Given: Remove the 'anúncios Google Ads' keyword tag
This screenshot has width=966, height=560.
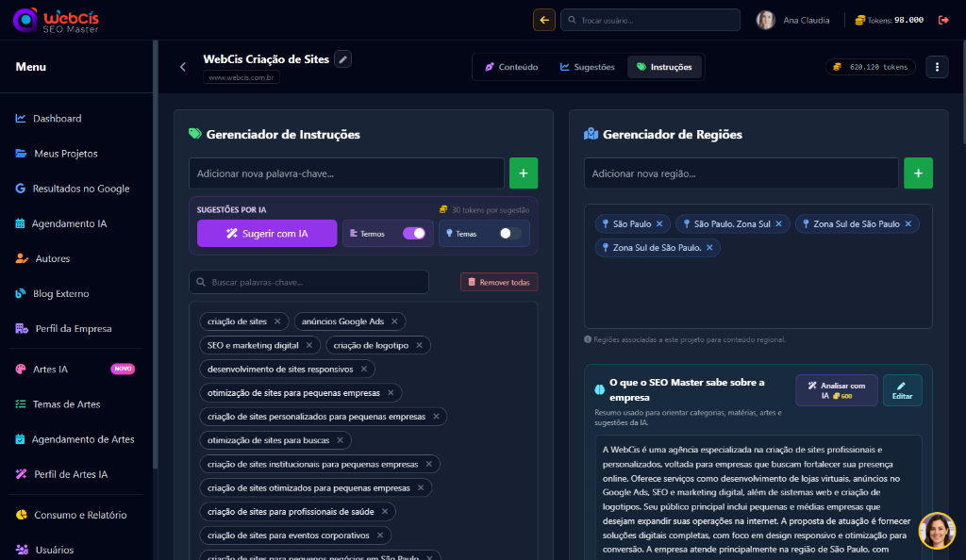Looking at the screenshot, I should click(394, 321).
